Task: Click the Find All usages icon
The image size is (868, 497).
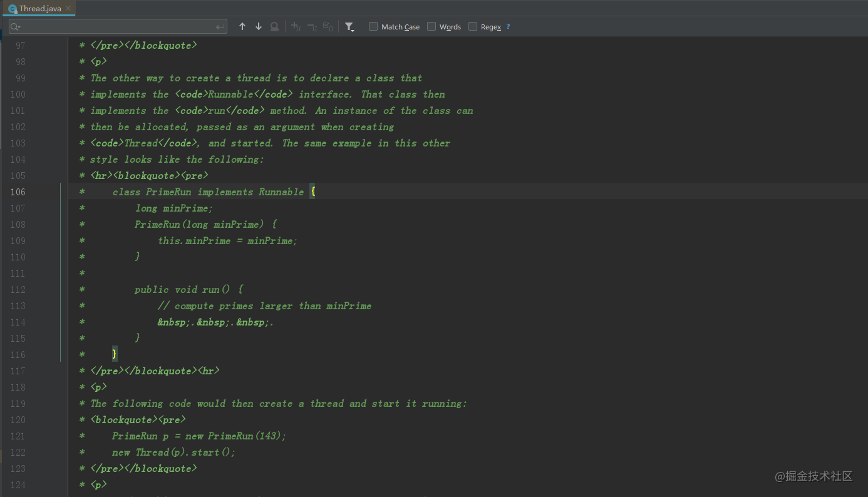Action: (274, 26)
